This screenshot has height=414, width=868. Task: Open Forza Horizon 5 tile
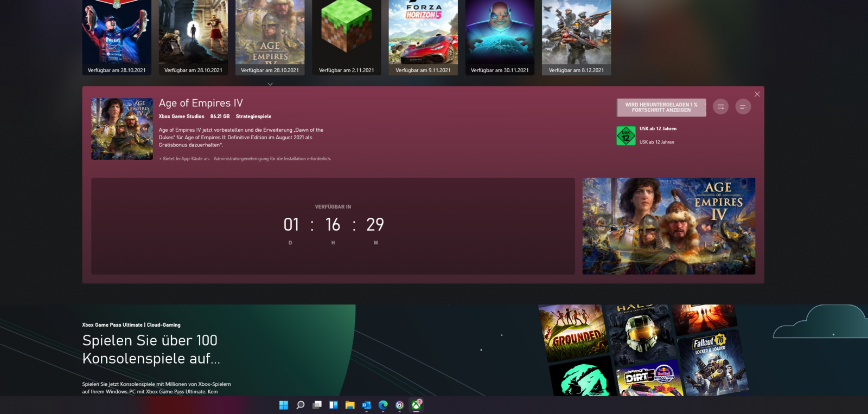[423, 37]
